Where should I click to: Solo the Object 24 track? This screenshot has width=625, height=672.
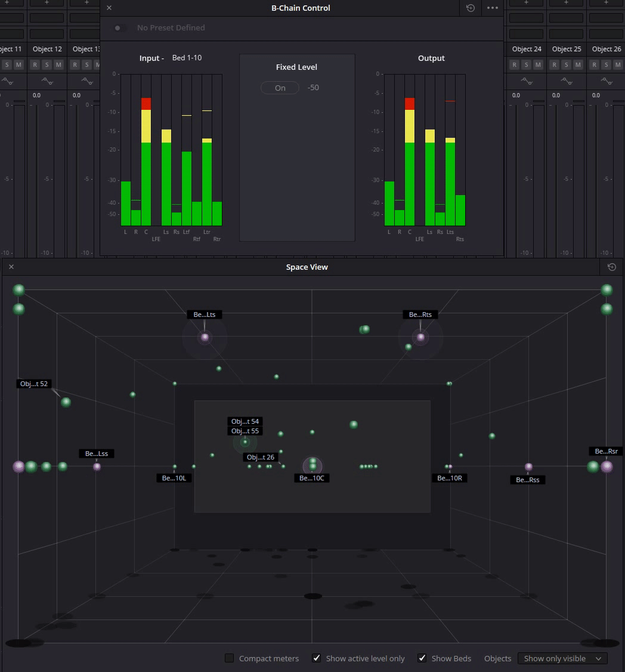coord(526,64)
